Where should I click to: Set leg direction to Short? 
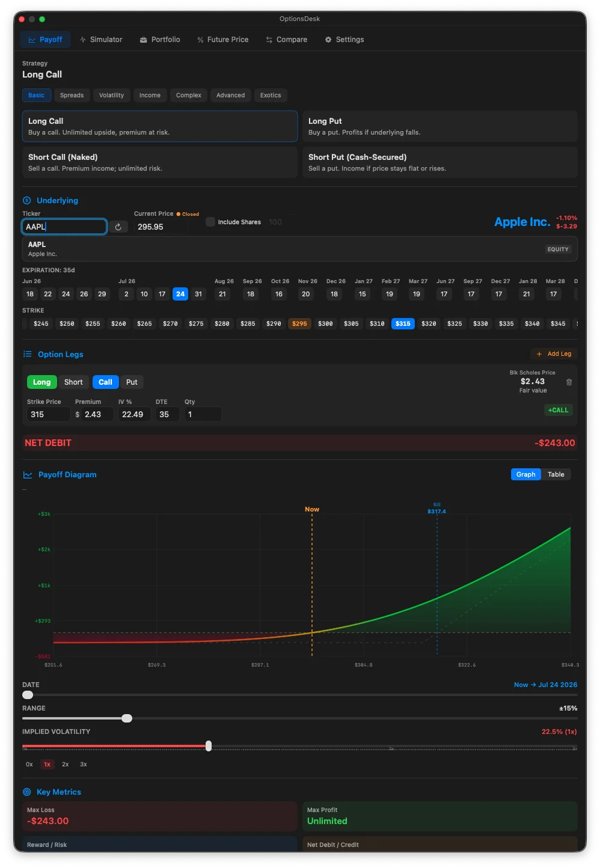click(x=73, y=382)
